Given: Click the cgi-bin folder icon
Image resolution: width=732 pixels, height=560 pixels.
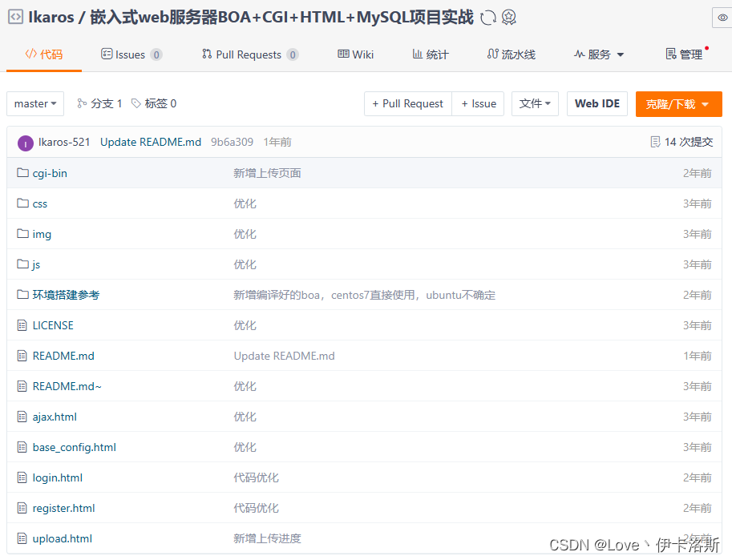Looking at the screenshot, I should [x=23, y=173].
